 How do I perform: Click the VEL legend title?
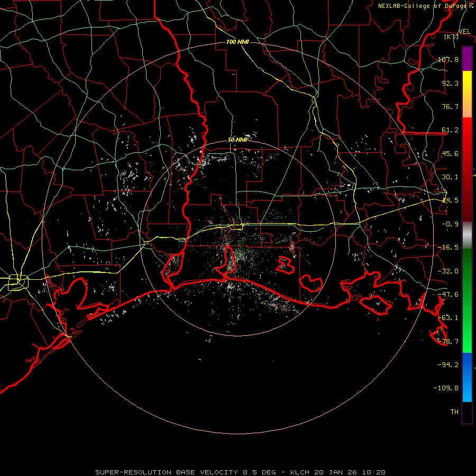point(464,32)
